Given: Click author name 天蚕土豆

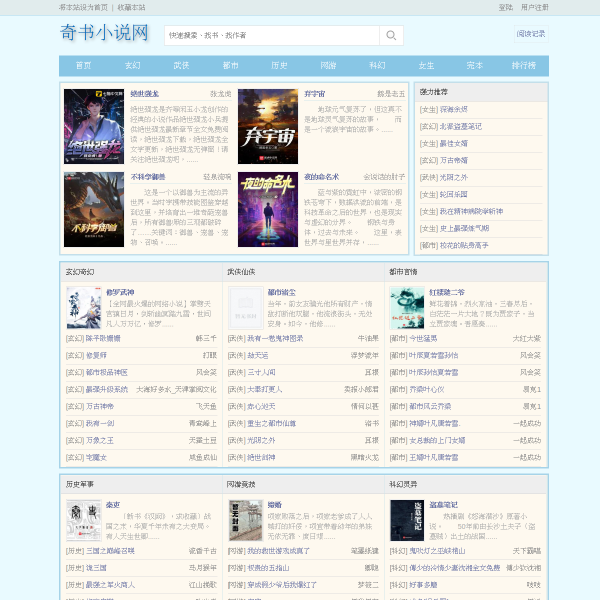Looking at the screenshot, I should pyautogui.click(x=203, y=440).
